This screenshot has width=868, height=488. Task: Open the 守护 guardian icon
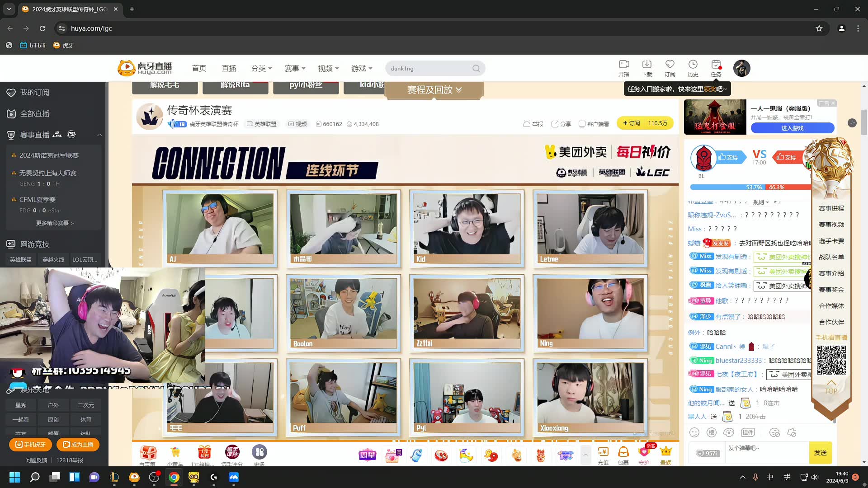pos(644,455)
